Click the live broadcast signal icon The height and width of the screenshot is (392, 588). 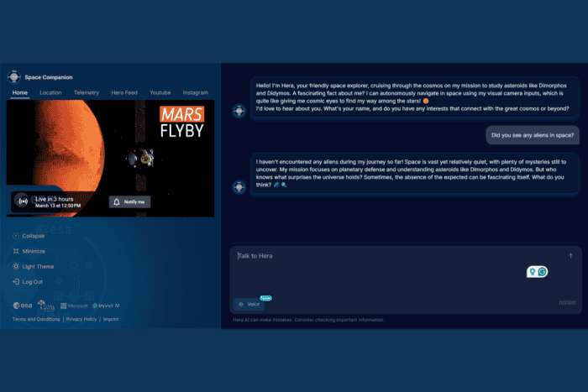[x=23, y=201]
